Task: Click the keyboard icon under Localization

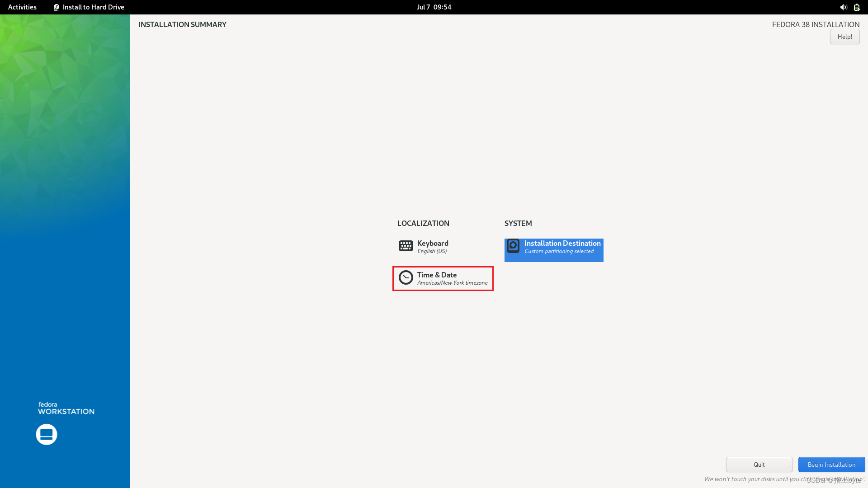Action: pos(406,246)
